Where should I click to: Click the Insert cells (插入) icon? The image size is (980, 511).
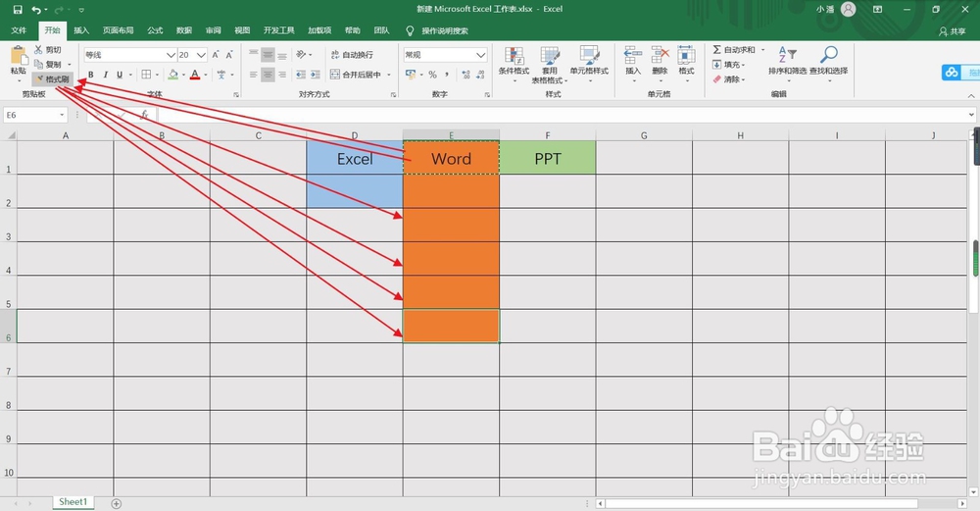[x=632, y=55]
